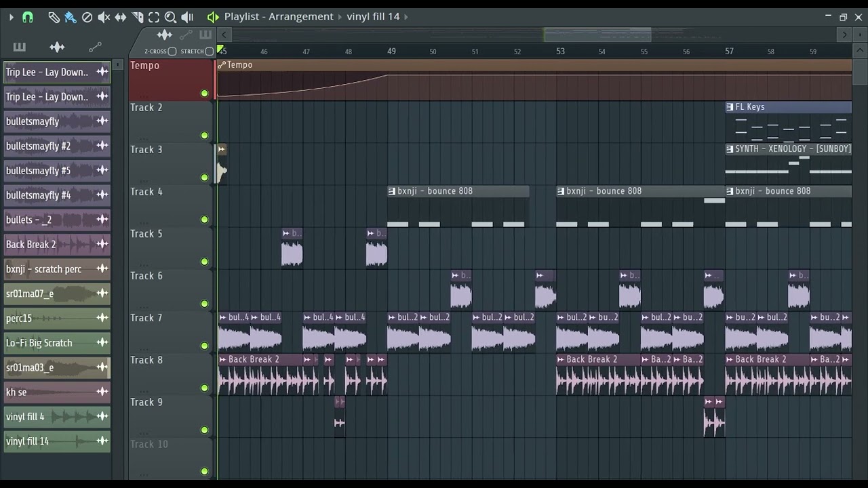Viewport: 868px width, 488px height.
Task: Show audio clips in the left picker
Action: (57, 47)
